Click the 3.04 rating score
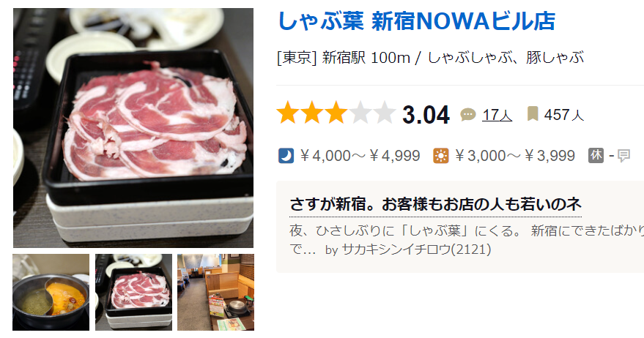Viewport: 644px width, 338px height. [x=426, y=114]
